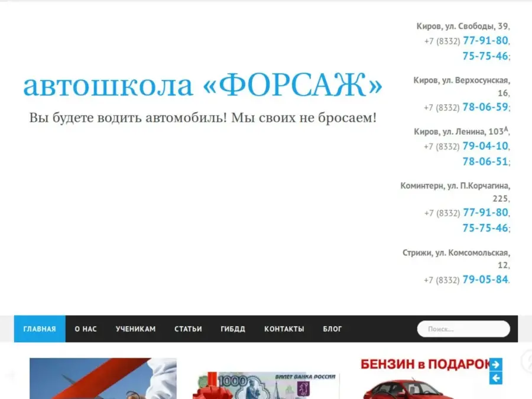Screen dimensions: 532x399
Task: Select the address Киров, ул. Верхосунская
Action: click(462, 86)
